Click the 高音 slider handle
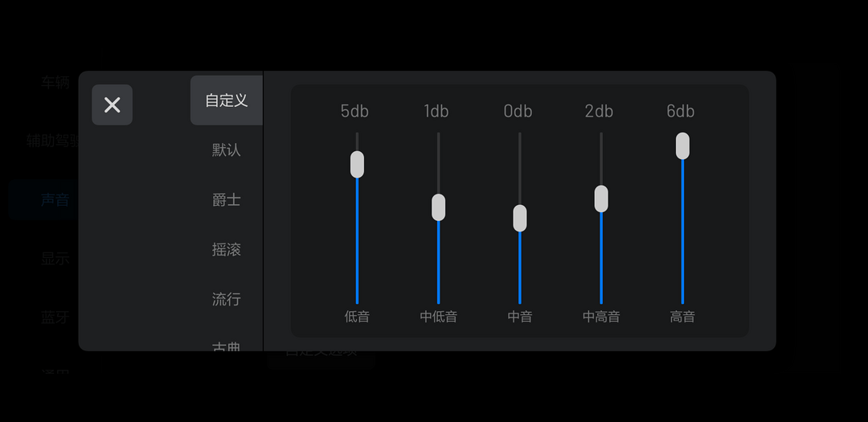This screenshot has width=868, height=422. 682,145
